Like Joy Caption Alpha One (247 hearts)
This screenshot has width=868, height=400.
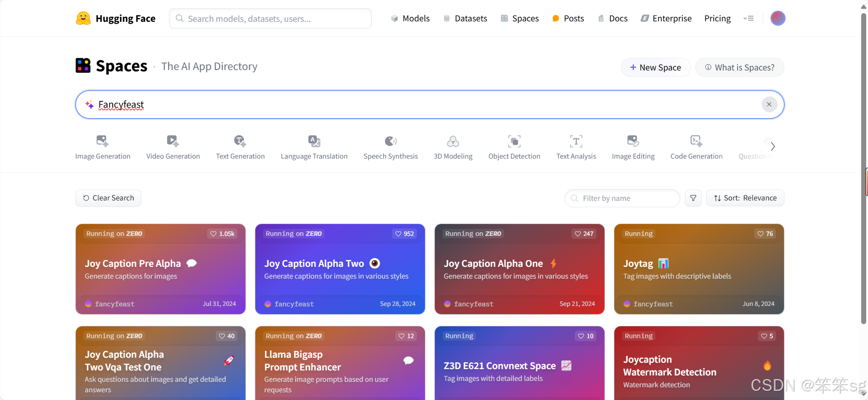tap(584, 234)
